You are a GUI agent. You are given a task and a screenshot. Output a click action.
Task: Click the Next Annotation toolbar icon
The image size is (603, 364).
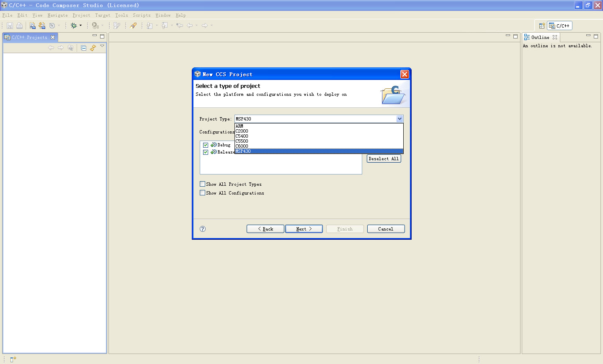tap(149, 26)
